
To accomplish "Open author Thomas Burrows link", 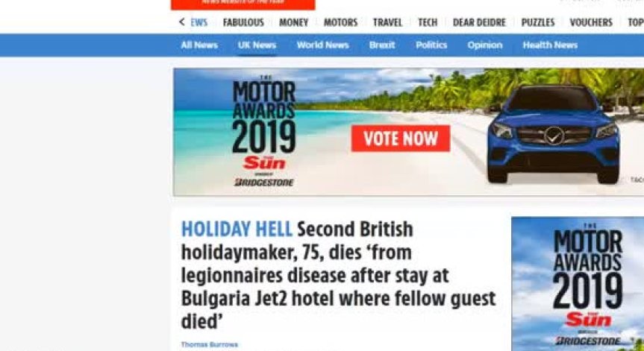I will point(210,344).
